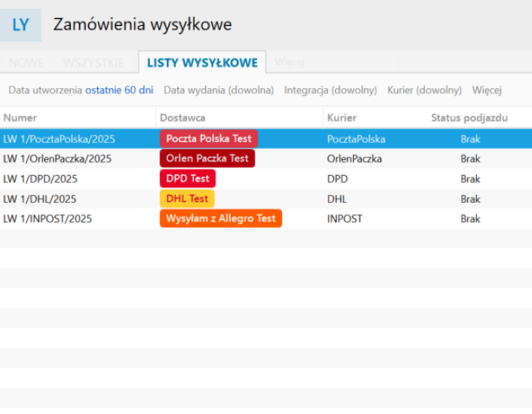Click the DPD courier cell
Viewport: 532px width, 414px height.
[337, 179]
